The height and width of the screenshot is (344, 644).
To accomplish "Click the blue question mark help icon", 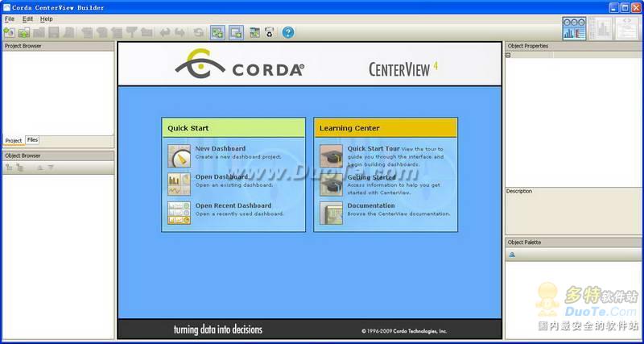I will 288,32.
